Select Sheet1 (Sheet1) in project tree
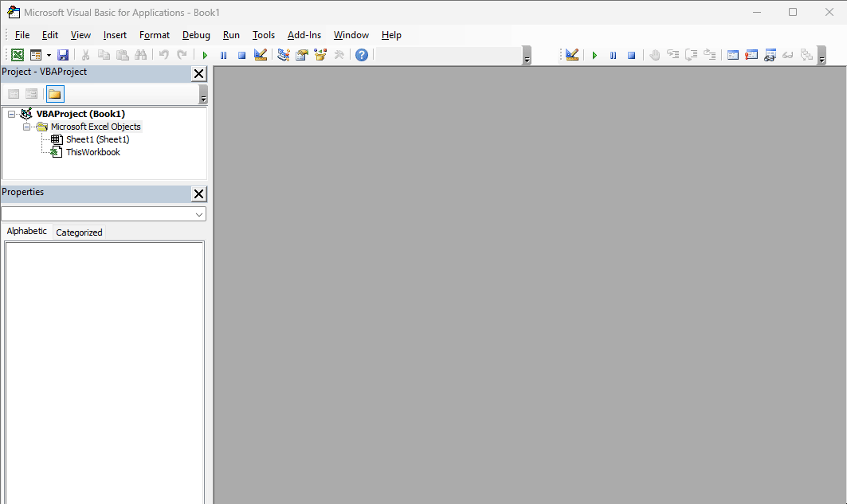This screenshot has width=847, height=504. [x=98, y=139]
